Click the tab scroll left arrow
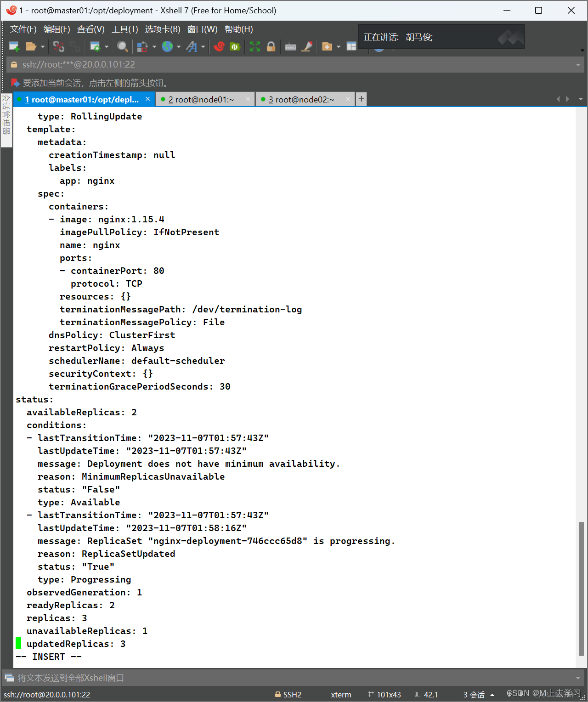Viewport: 588px width, 702px height. 558,99
